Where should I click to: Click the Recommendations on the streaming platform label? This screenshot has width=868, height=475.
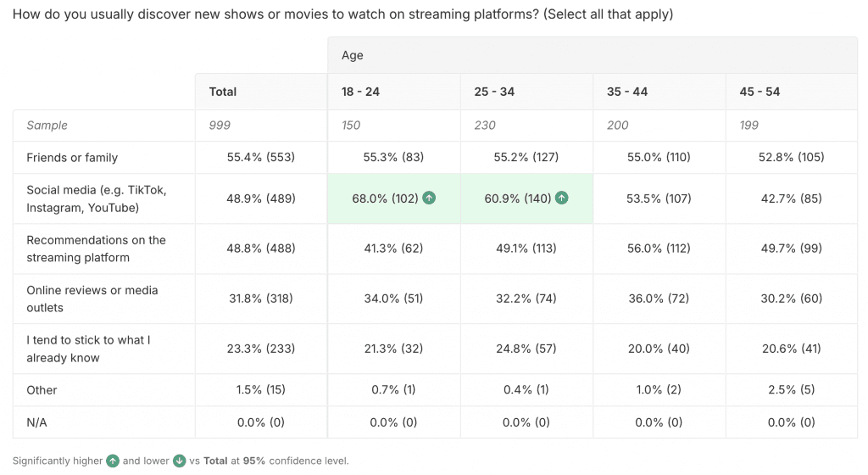(x=96, y=249)
